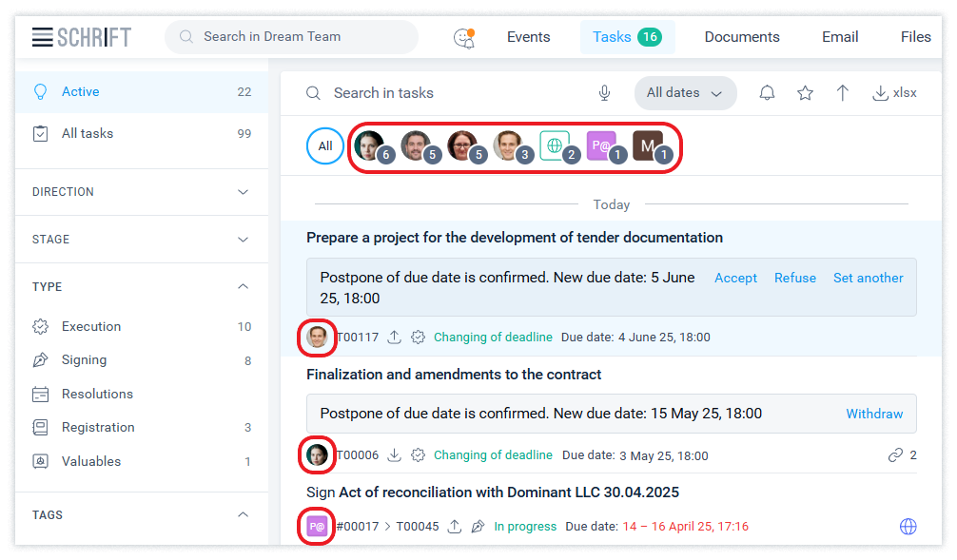Click the link icon with count 2

[895, 455]
